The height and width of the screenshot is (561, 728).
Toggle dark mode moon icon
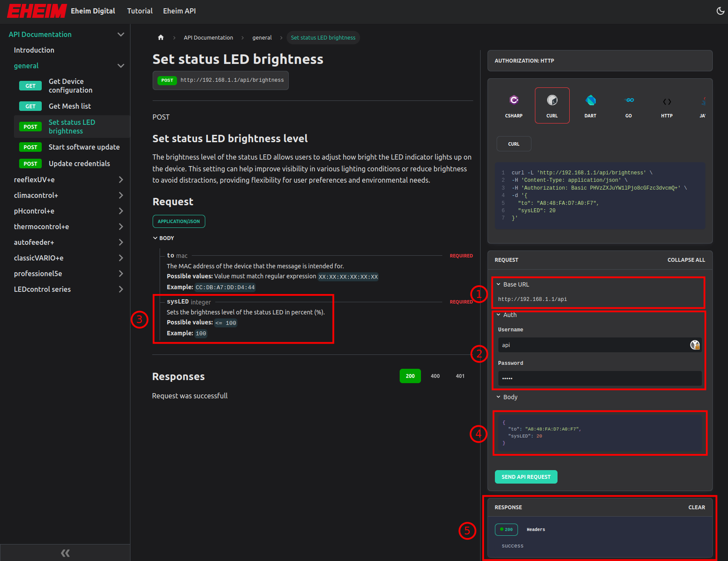click(x=720, y=11)
